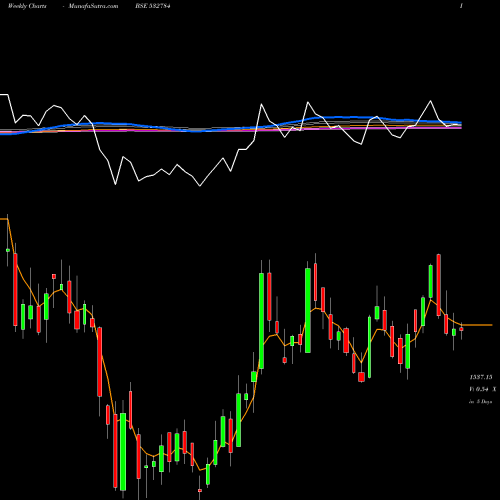
Task: Click the 'MunafaSutra.com' label
Action: (x=93, y=6)
